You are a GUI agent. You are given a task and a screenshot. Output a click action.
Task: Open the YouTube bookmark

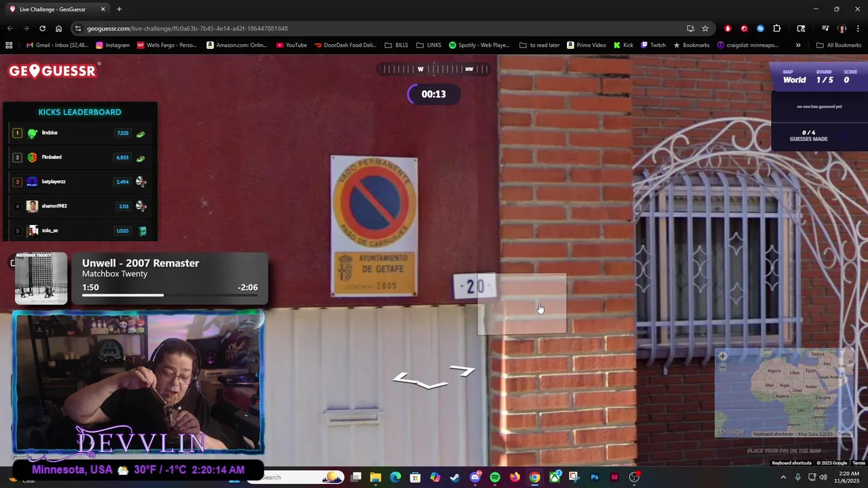point(292,45)
